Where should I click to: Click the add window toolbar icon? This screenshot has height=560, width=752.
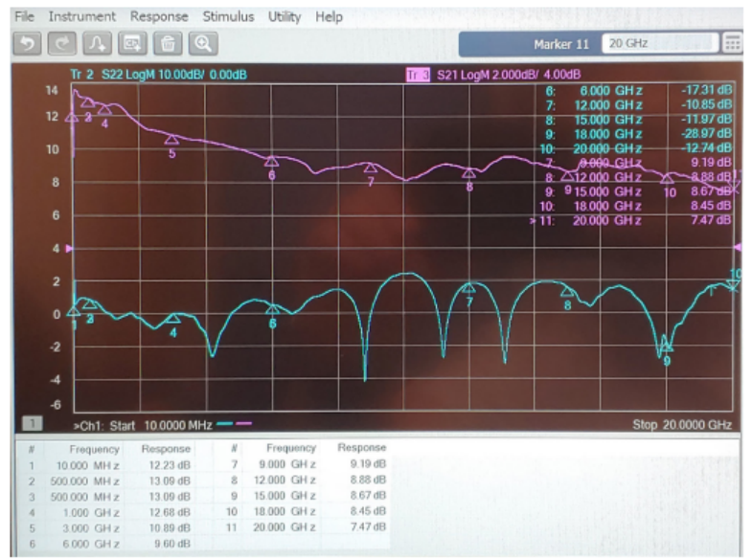coord(132,43)
